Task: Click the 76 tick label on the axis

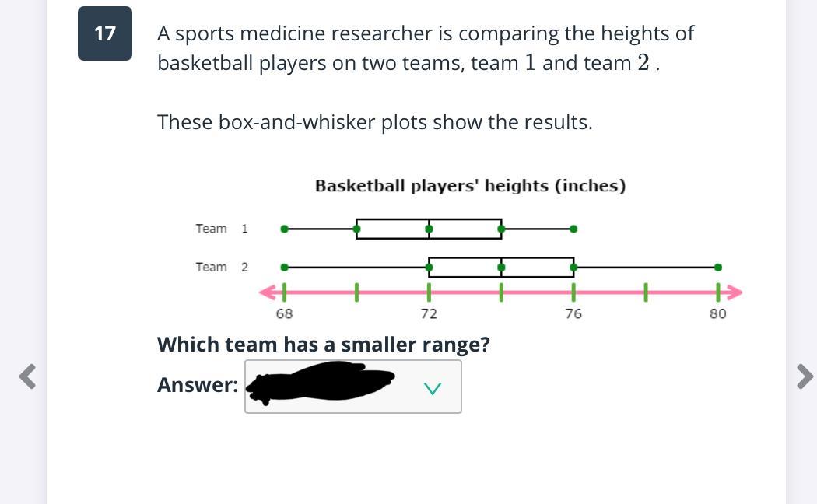Action: [x=573, y=313]
